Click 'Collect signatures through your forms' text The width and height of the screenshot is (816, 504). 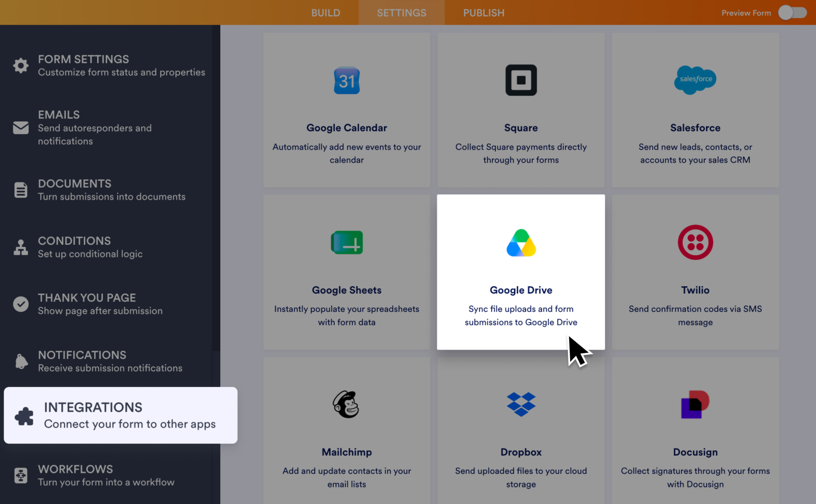[695, 478]
